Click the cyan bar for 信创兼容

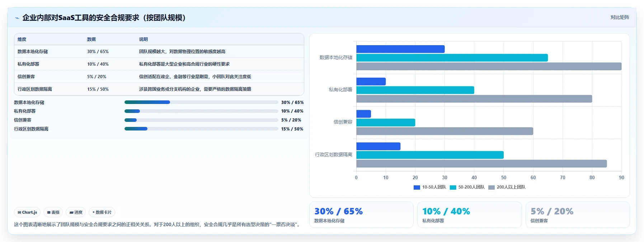coord(386,123)
